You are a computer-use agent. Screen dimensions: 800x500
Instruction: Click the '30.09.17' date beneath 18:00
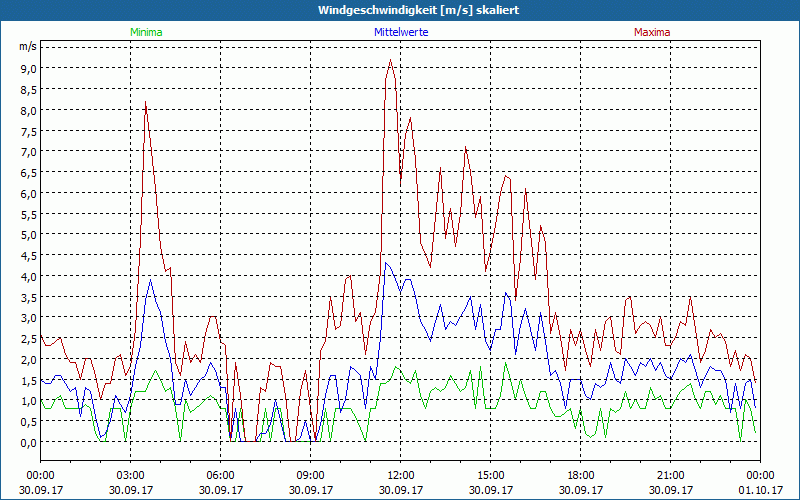coord(581,490)
